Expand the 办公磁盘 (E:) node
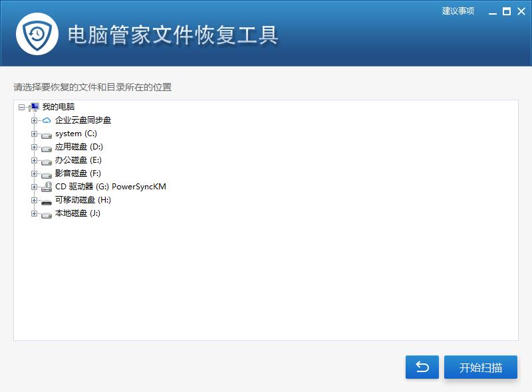 tap(35, 160)
